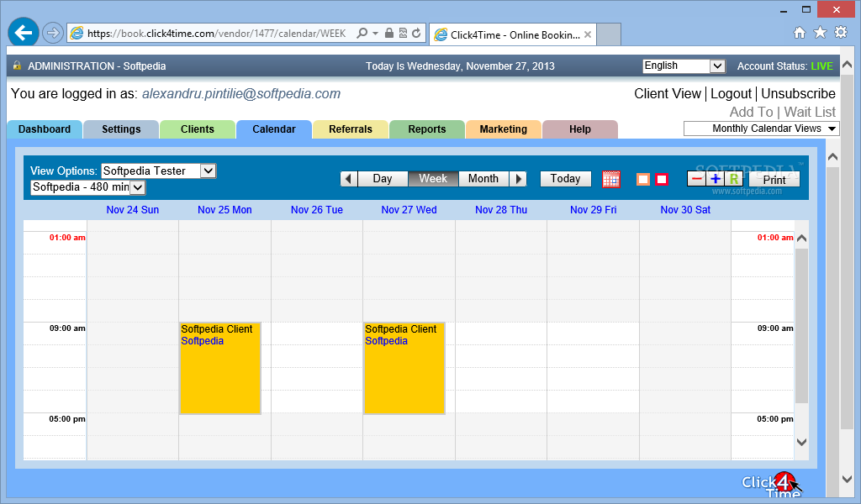Click the logged-in email address

tap(241, 94)
